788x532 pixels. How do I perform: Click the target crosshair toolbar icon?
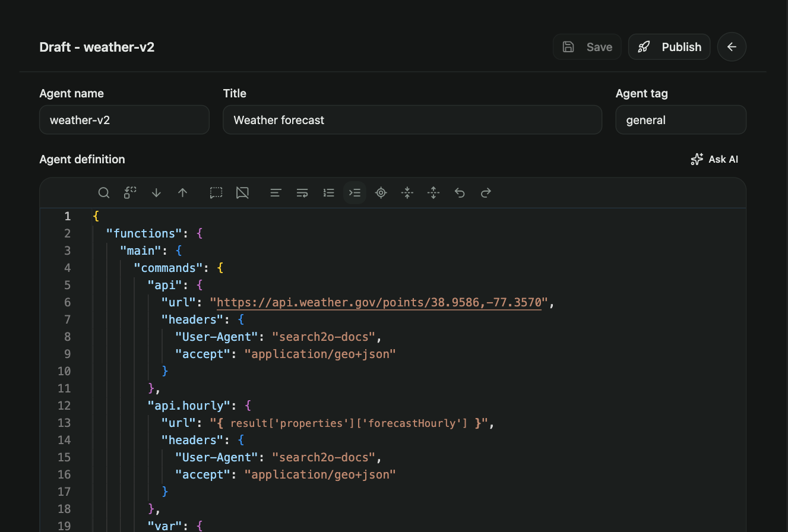pos(381,193)
